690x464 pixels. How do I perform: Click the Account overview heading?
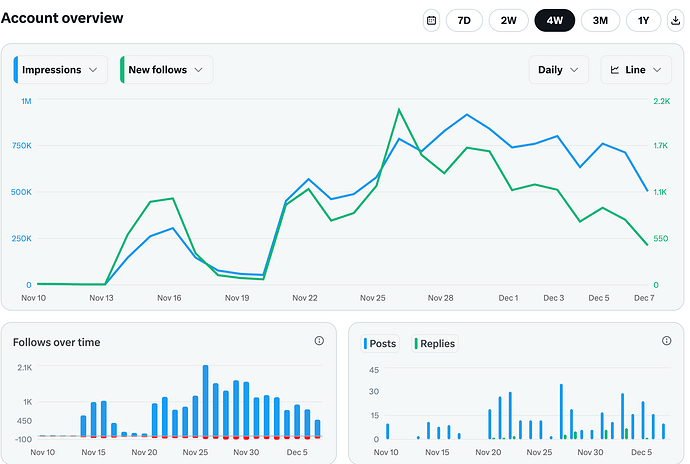[62, 18]
